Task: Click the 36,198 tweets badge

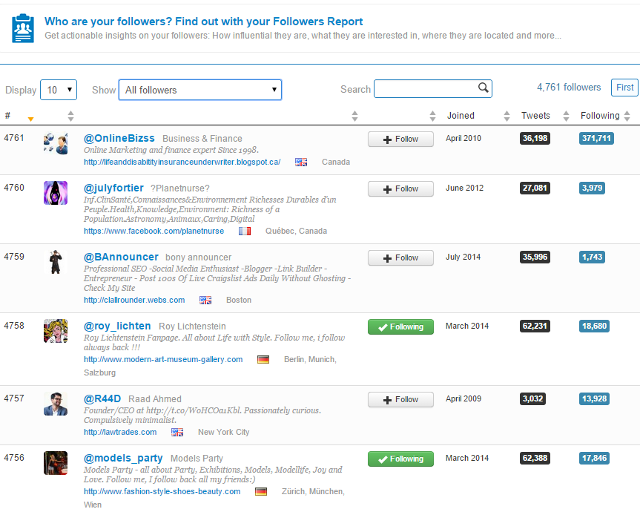Action: point(535,138)
